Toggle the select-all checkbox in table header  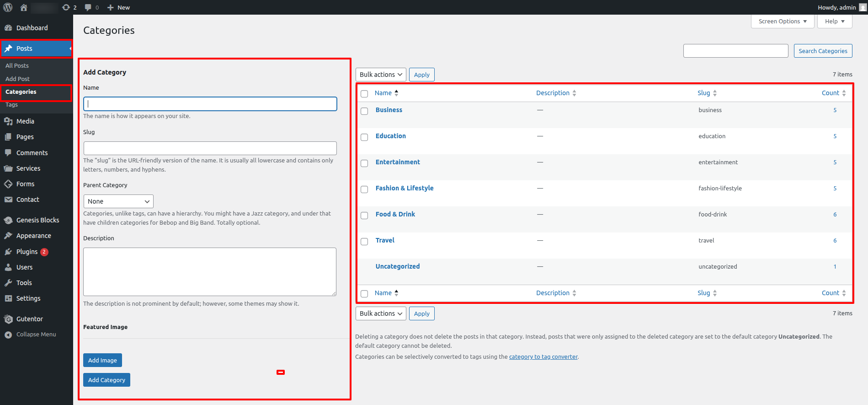tap(364, 94)
